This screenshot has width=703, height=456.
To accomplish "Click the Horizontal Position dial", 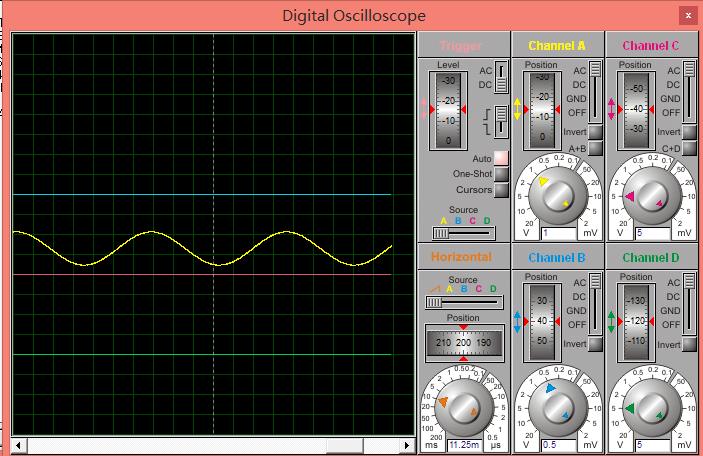I will [464, 343].
